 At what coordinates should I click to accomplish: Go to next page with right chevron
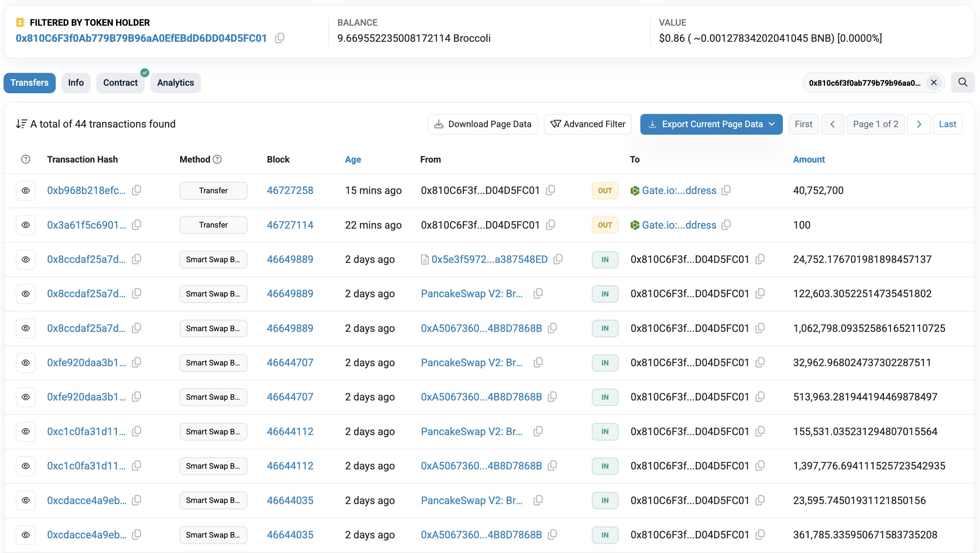coord(919,124)
